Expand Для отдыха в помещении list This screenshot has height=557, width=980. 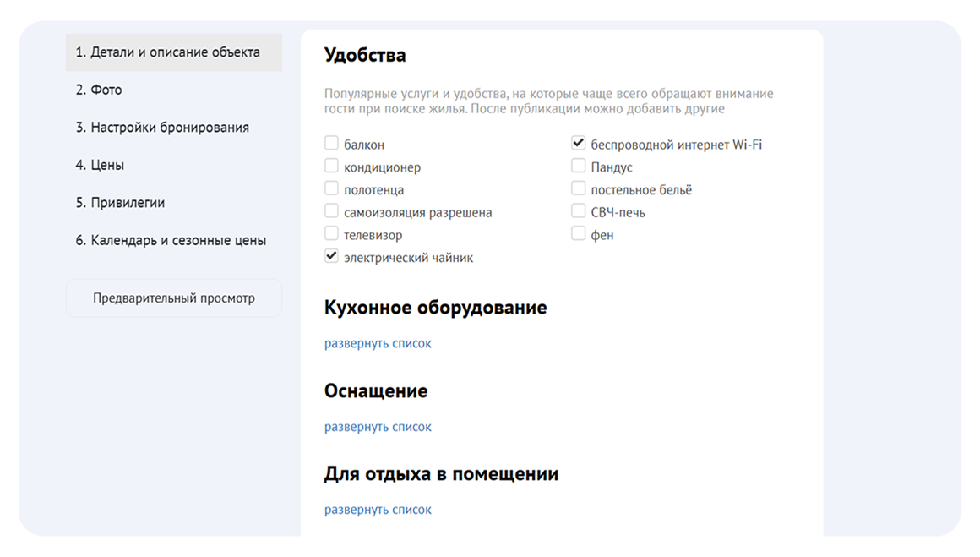(x=378, y=510)
